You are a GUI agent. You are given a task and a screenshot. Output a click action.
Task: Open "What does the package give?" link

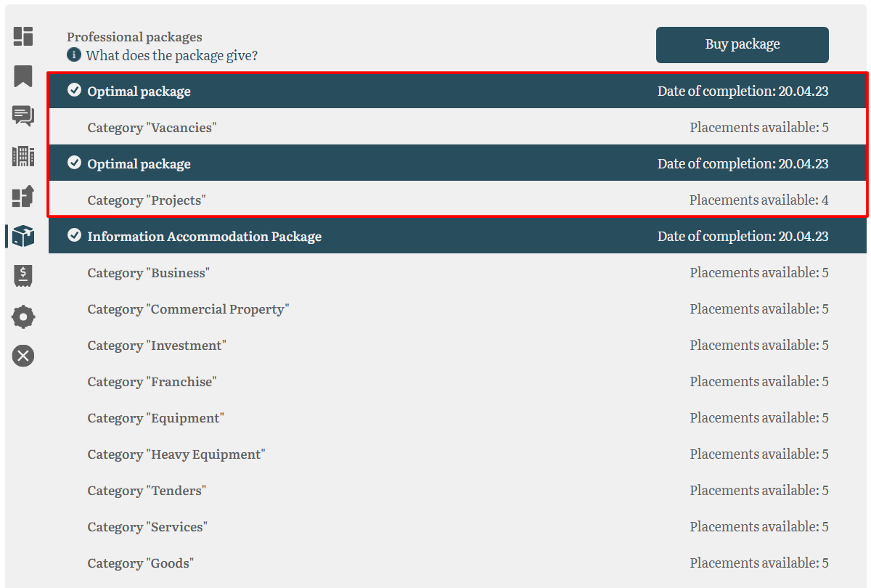pos(172,55)
